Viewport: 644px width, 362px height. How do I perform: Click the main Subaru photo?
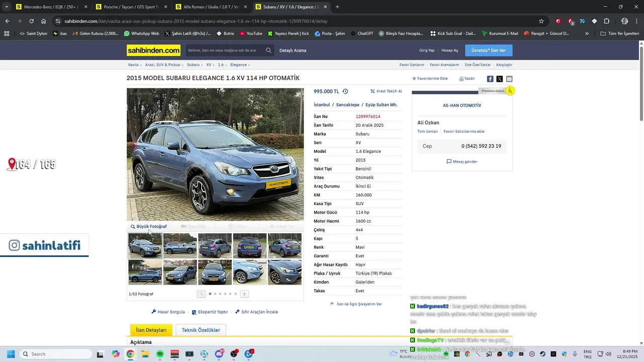point(215,154)
